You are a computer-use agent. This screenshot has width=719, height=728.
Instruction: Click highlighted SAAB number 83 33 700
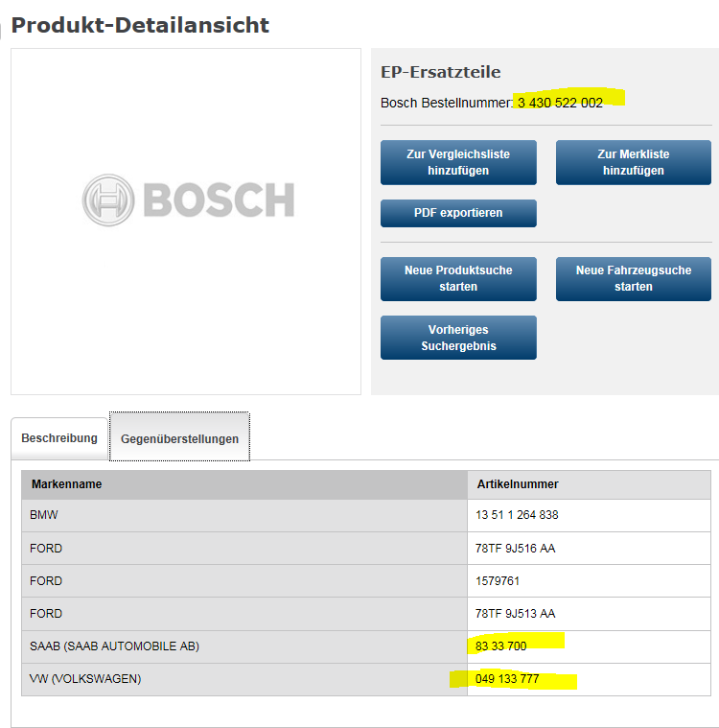point(500,646)
